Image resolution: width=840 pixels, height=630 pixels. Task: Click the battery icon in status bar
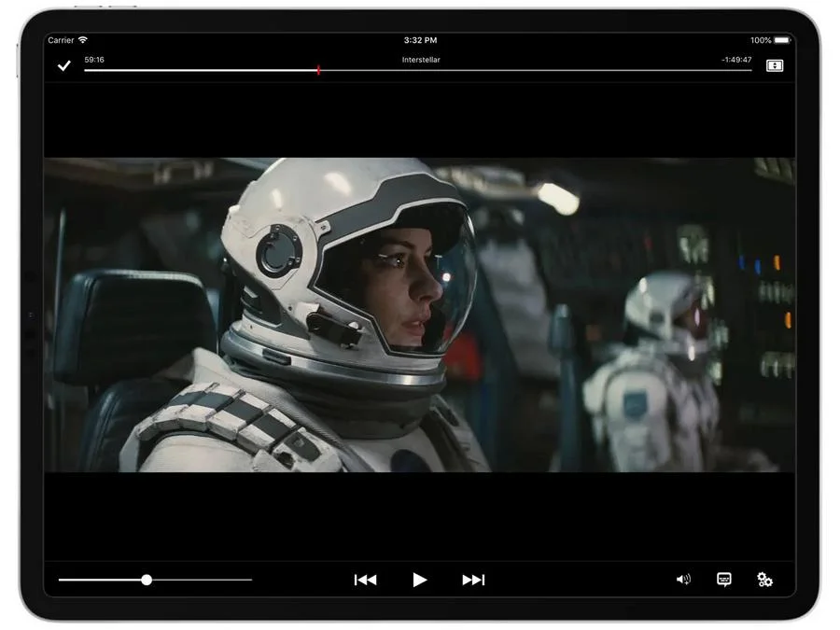[782, 40]
